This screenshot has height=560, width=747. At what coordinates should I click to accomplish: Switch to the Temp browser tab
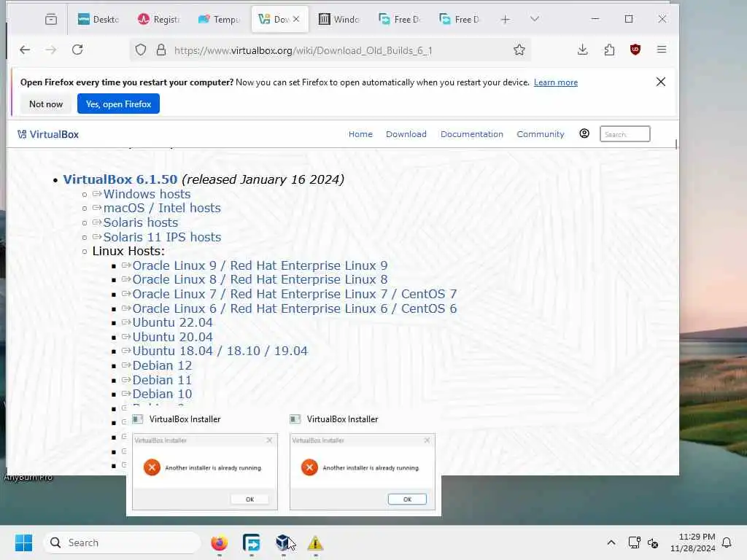pyautogui.click(x=219, y=19)
